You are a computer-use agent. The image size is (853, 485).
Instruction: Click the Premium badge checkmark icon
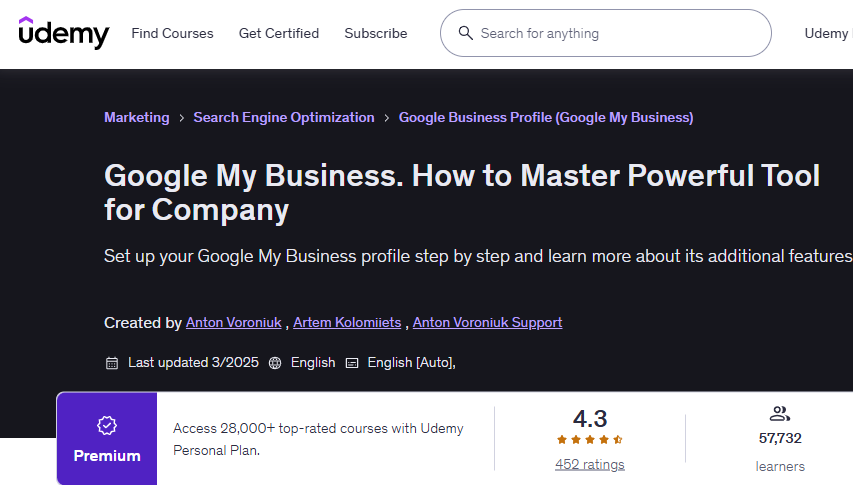click(x=107, y=426)
